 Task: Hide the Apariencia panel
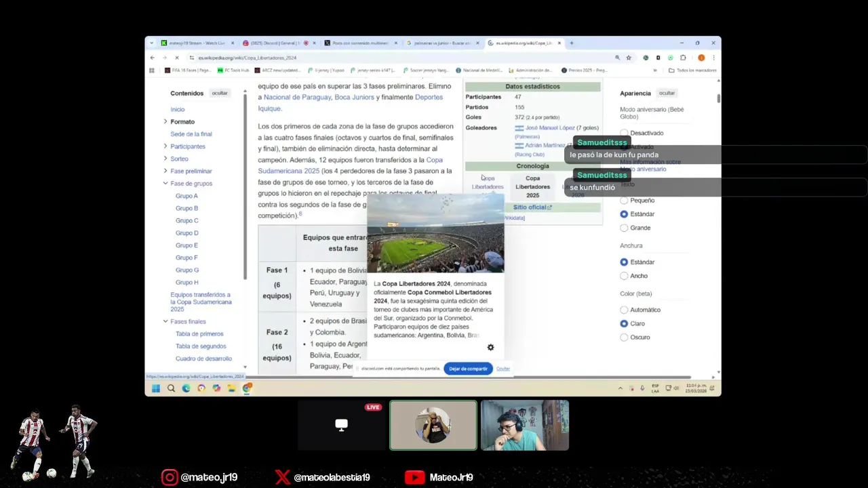[x=667, y=93]
